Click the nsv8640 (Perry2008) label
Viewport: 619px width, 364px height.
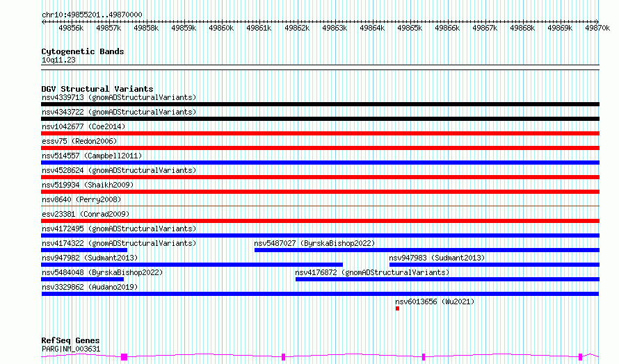pyautogui.click(x=81, y=199)
